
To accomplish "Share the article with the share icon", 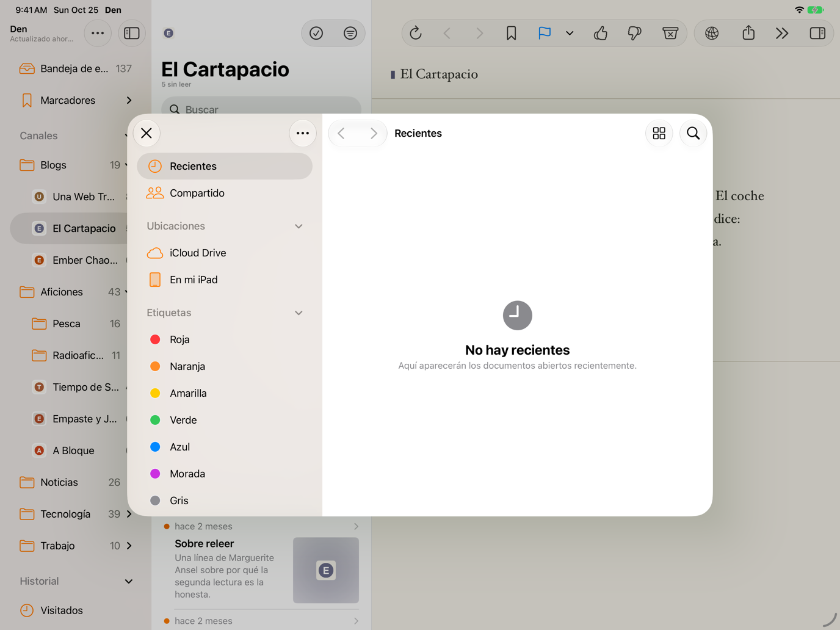I will (x=748, y=33).
